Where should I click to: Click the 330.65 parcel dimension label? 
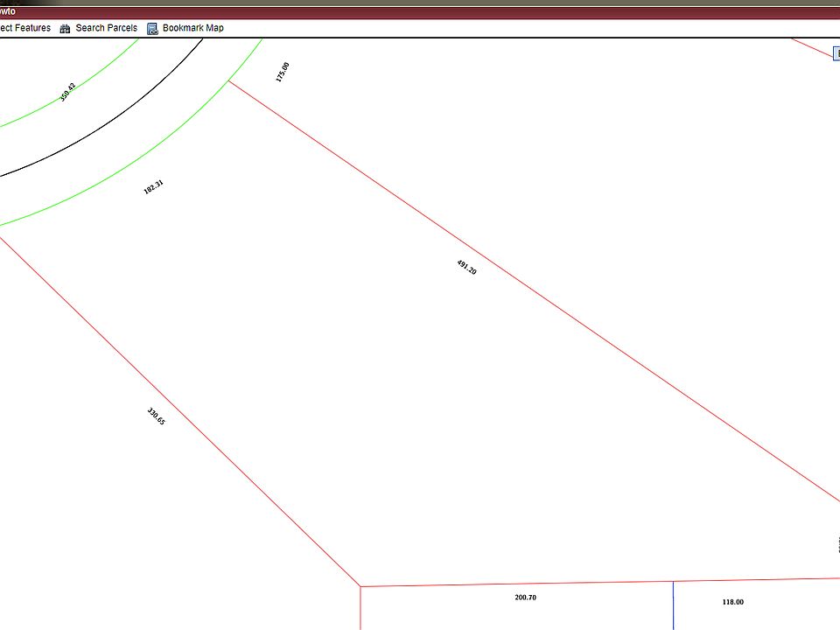click(x=156, y=416)
